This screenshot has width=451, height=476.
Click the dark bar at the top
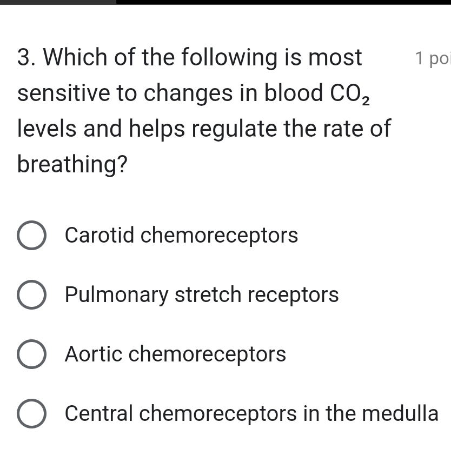point(225,3)
